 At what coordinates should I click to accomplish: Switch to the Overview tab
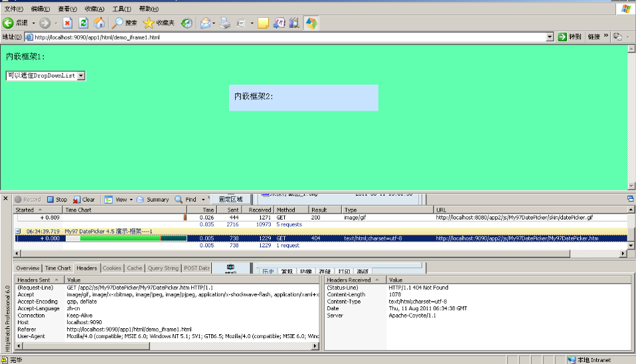pyautogui.click(x=28, y=269)
